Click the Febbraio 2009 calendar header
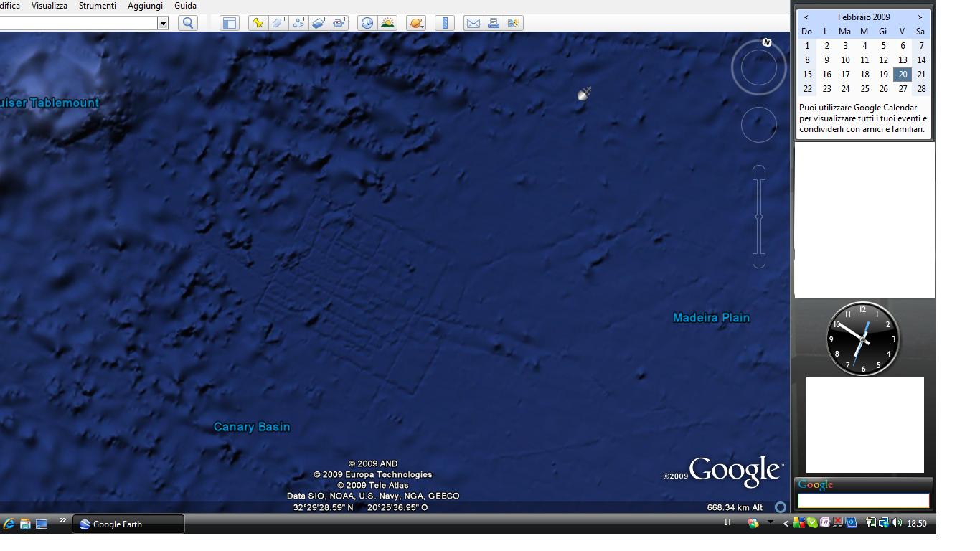Viewport: 980px width, 551px height. 864,17
